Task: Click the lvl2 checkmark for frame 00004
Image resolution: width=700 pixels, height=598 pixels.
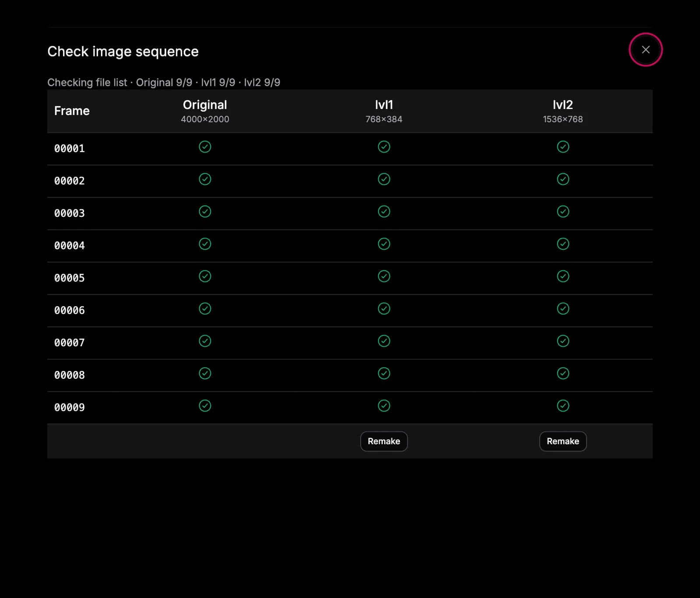Action: 563,244
